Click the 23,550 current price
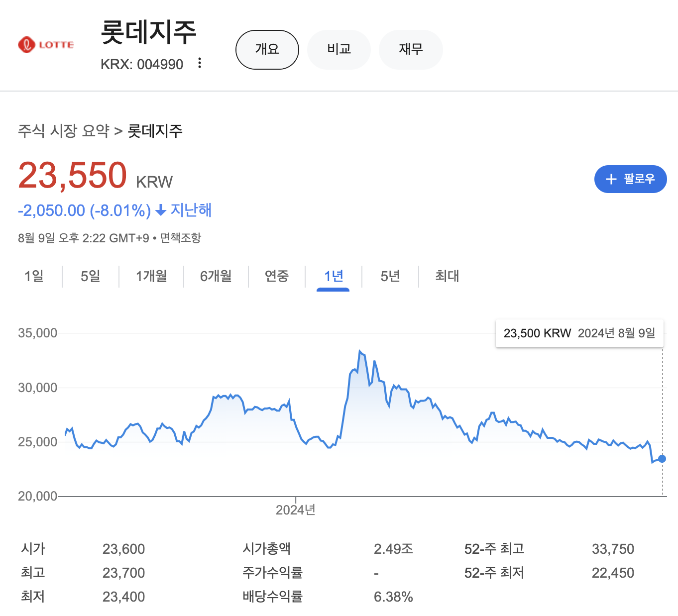The height and width of the screenshot is (616, 678). pyautogui.click(x=73, y=175)
